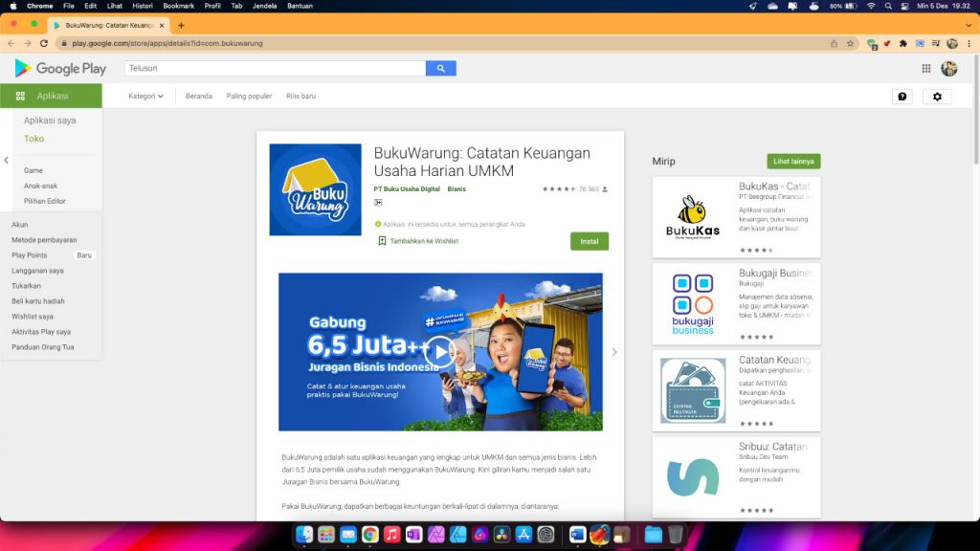
Task: Open the Jendela menu
Action: 264,6
